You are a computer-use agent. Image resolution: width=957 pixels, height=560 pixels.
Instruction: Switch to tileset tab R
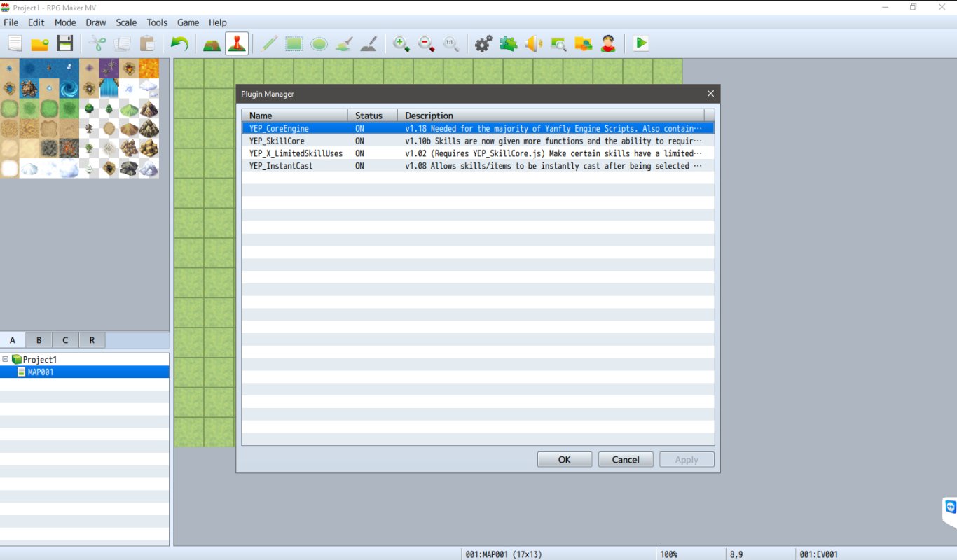click(92, 340)
